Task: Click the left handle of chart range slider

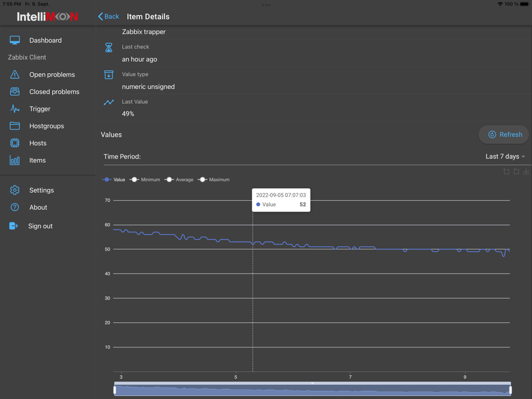Action: 115,390
